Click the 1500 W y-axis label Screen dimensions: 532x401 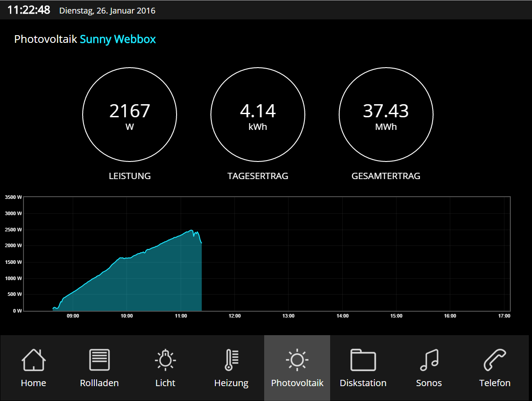(13, 262)
